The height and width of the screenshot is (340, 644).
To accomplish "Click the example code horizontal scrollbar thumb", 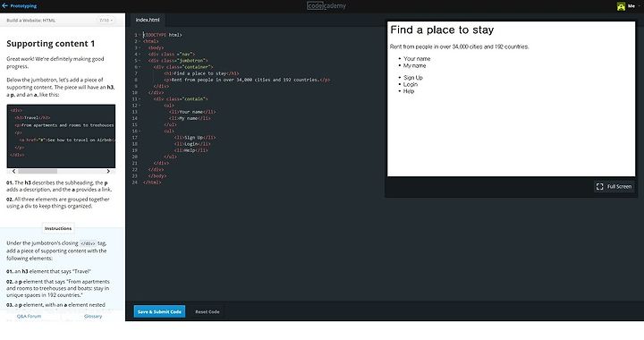I will (38, 171).
